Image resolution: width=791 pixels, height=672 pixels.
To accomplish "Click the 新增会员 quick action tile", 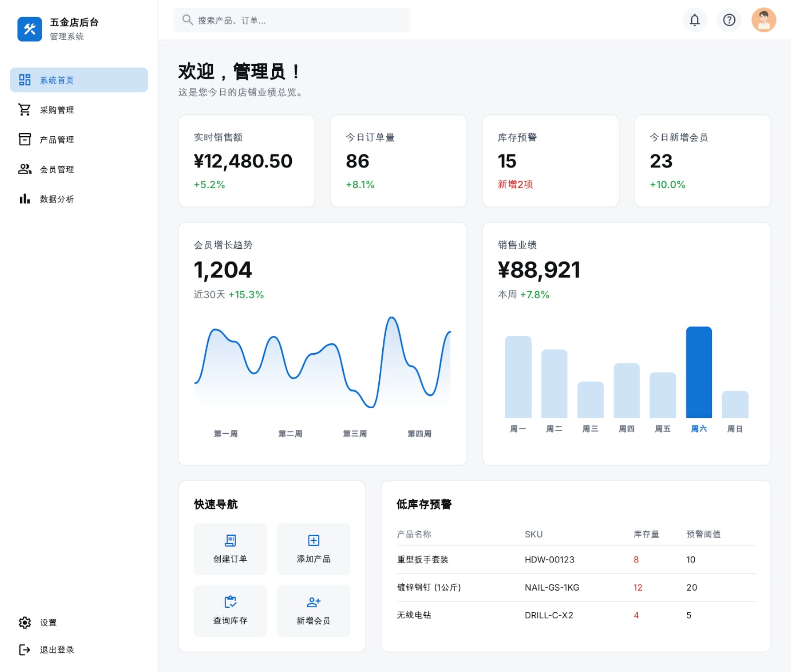I will tap(313, 610).
